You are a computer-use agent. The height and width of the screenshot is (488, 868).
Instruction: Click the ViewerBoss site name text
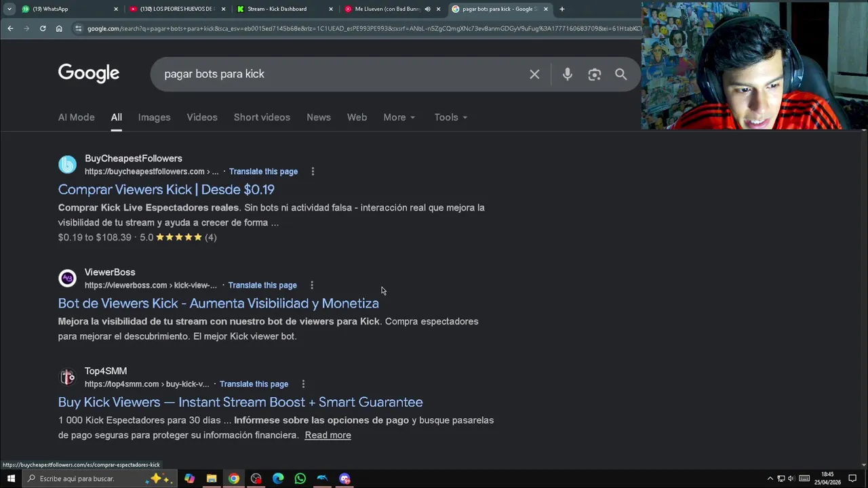[x=110, y=272]
